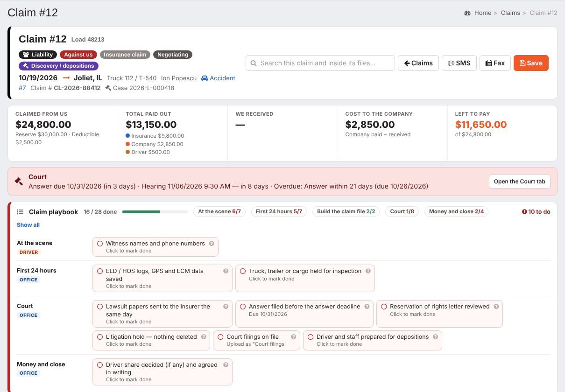The image size is (565, 392).
Task: Mark Driver share decided item done
Action: click(x=100, y=365)
